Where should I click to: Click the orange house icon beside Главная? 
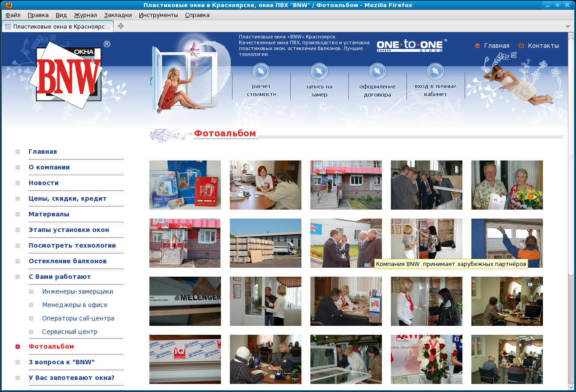pyautogui.click(x=477, y=46)
